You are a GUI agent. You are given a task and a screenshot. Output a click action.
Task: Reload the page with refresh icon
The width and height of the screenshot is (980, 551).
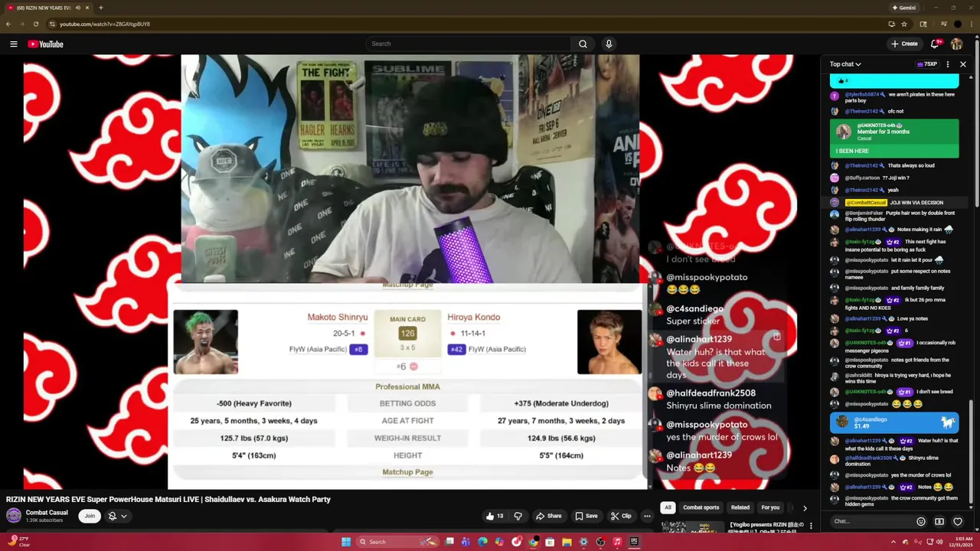coord(36,24)
